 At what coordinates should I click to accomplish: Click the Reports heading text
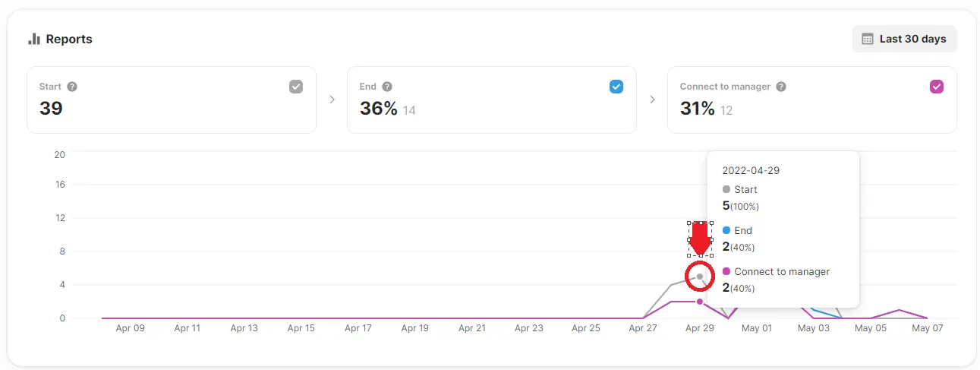(69, 39)
